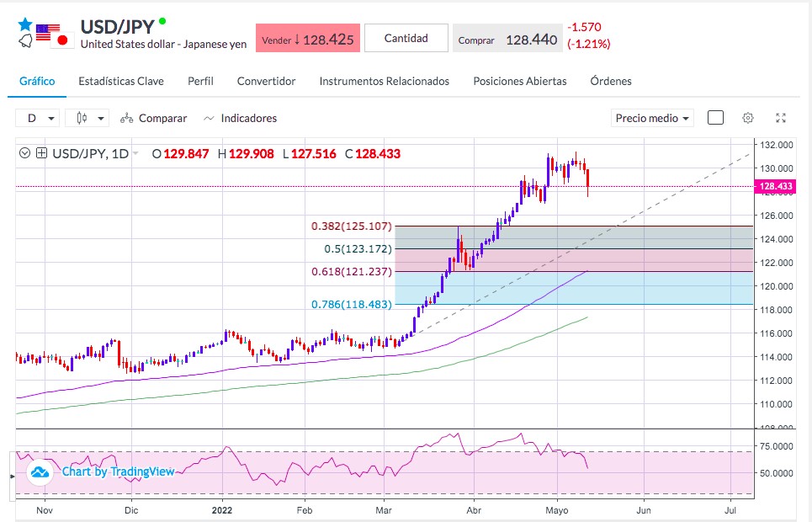812x522 pixels.
Task: Click the 75.0000 RSI axis label
Action: tap(777, 445)
